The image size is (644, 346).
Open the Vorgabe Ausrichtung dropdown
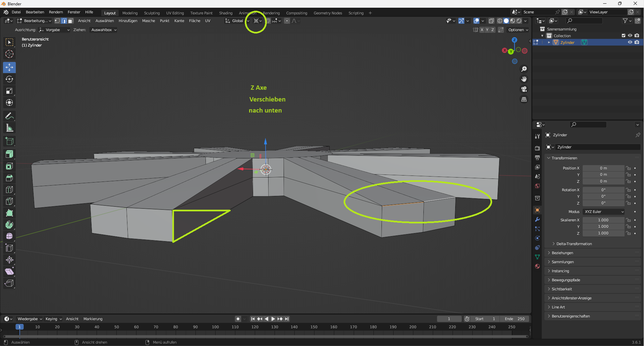(x=54, y=30)
